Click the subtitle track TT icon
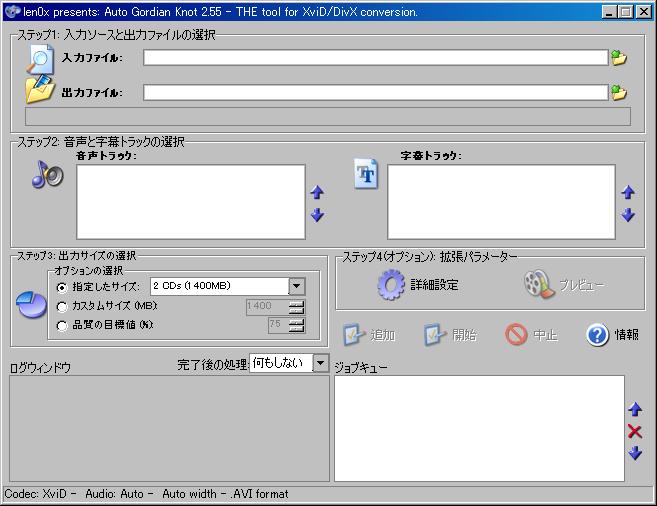This screenshot has width=657, height=506. 366,173
